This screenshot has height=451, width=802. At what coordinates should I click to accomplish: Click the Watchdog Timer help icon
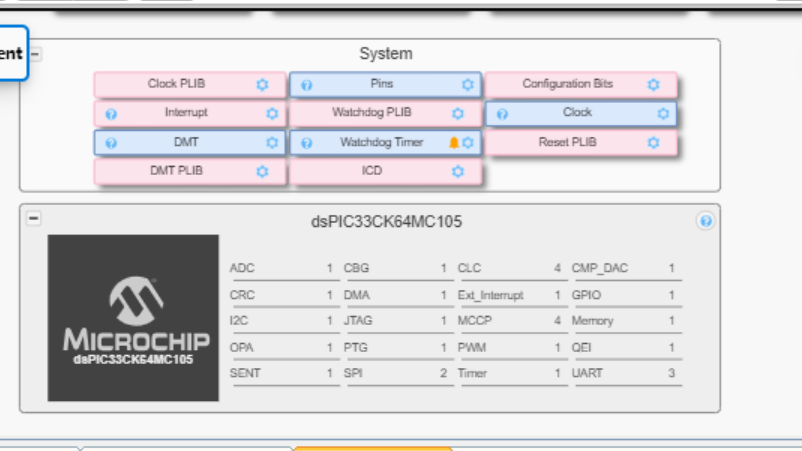point(306,143)
